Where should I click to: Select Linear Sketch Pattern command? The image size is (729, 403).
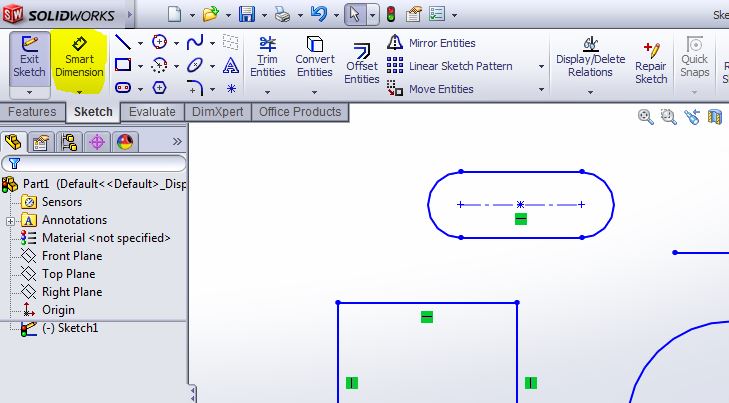[x=450, y=66]
